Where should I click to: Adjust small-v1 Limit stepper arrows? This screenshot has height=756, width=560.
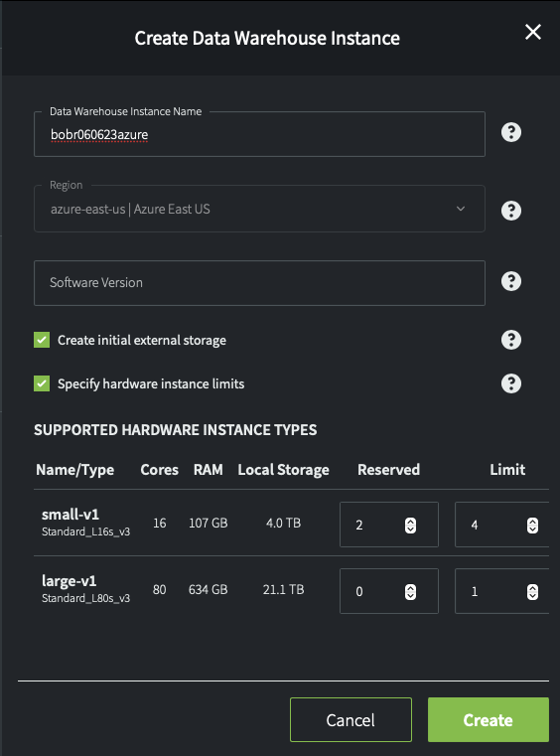(532, 526)
